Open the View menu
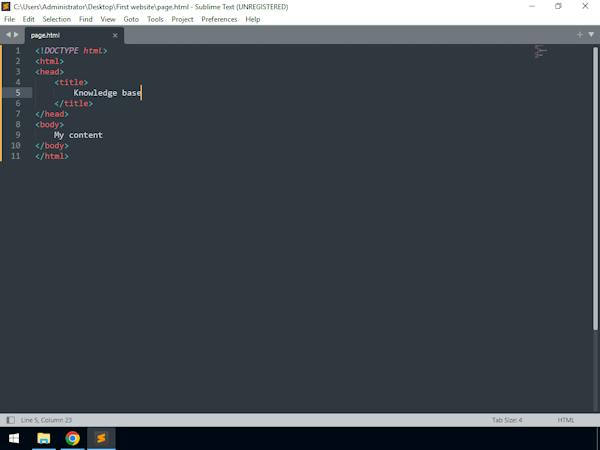 click(108, 19)
